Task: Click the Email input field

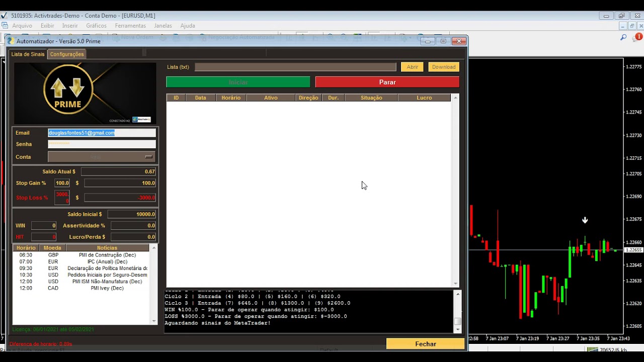Action: 102,133
